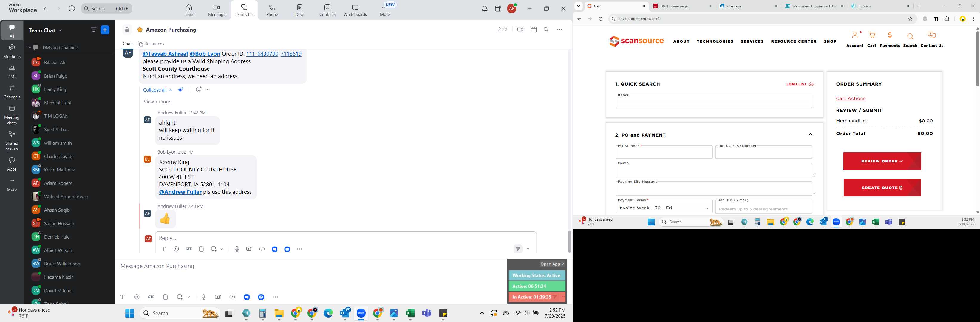Open Whiteboards in Zoom top bar
The width and height of the screenshot is (980, 322).
[x=355, y=10]
